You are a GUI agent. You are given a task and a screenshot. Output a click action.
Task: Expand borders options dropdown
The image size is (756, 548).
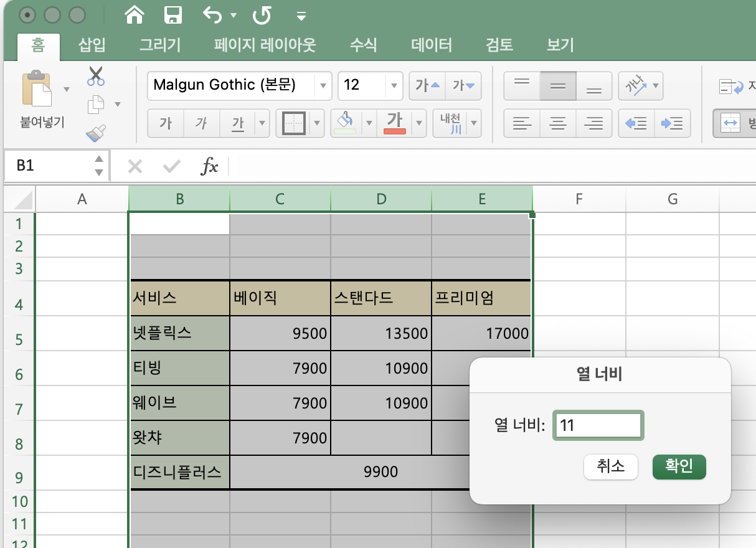318,123
